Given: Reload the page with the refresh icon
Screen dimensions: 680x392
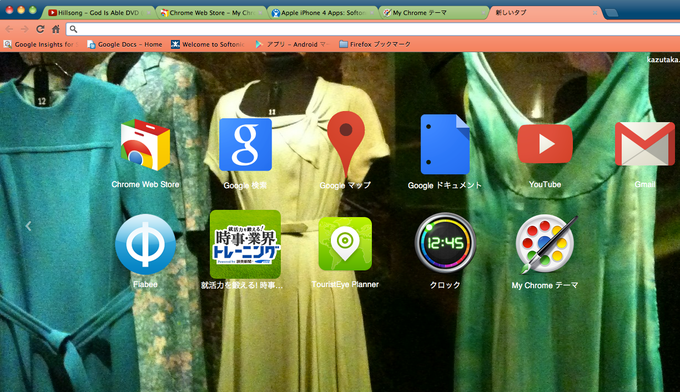Looking at the screenshot, I should [40, 29].
